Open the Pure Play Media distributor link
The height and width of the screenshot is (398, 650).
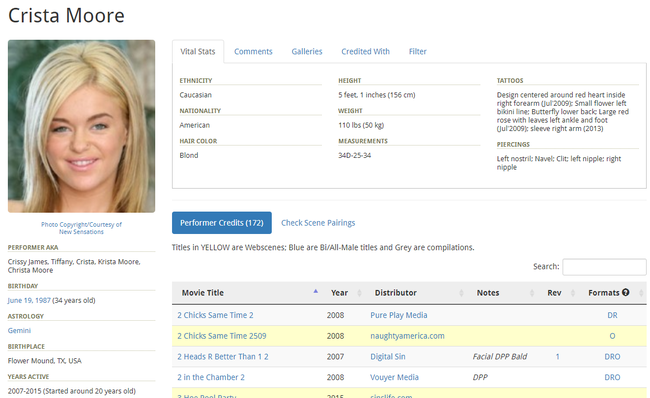(398, 315)
